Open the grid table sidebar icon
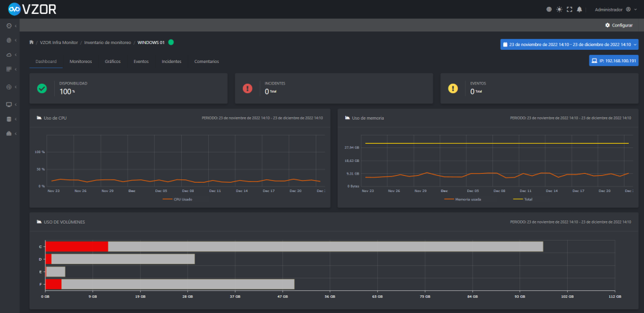The height and width of the screenshot is (313, 644). click(x=9, y=69)
